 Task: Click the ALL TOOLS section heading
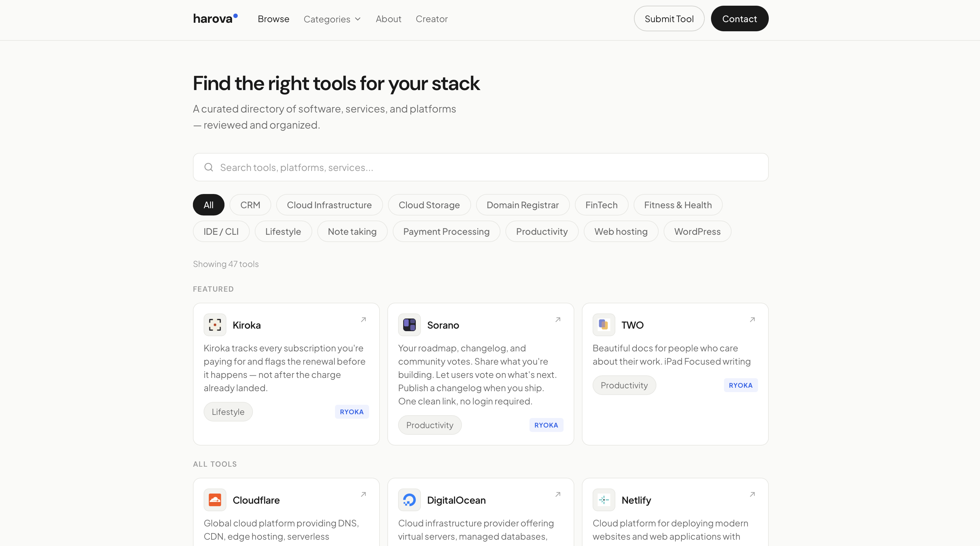pyautogui.click(x=215, y=464)
